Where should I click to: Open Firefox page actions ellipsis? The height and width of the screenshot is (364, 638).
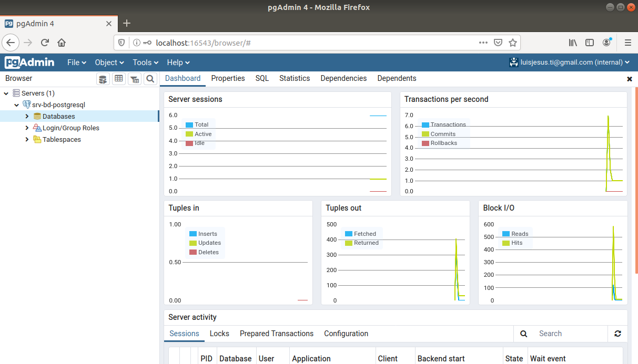coord(483,43)
